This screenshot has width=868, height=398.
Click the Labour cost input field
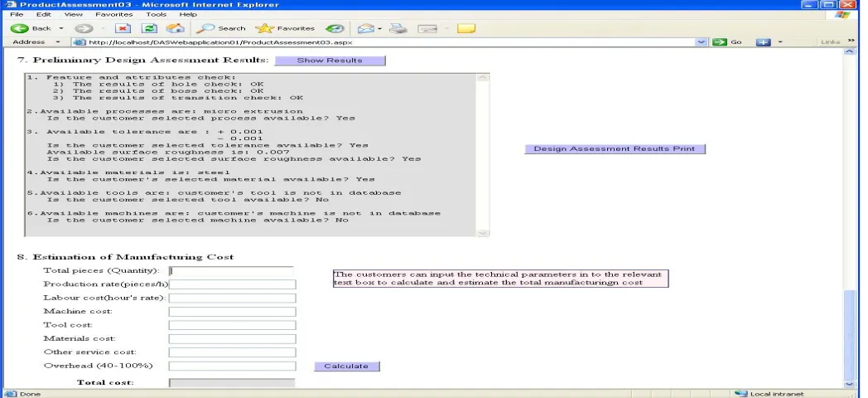coord(232,298)
